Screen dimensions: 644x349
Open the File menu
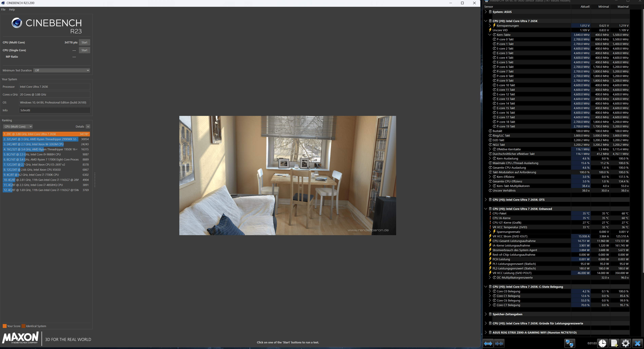tap(3, 10)
